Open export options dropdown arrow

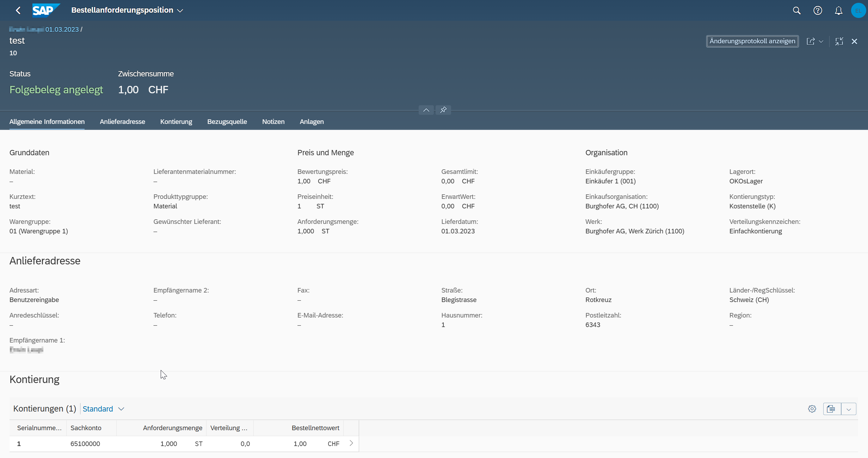click(849, 409)
